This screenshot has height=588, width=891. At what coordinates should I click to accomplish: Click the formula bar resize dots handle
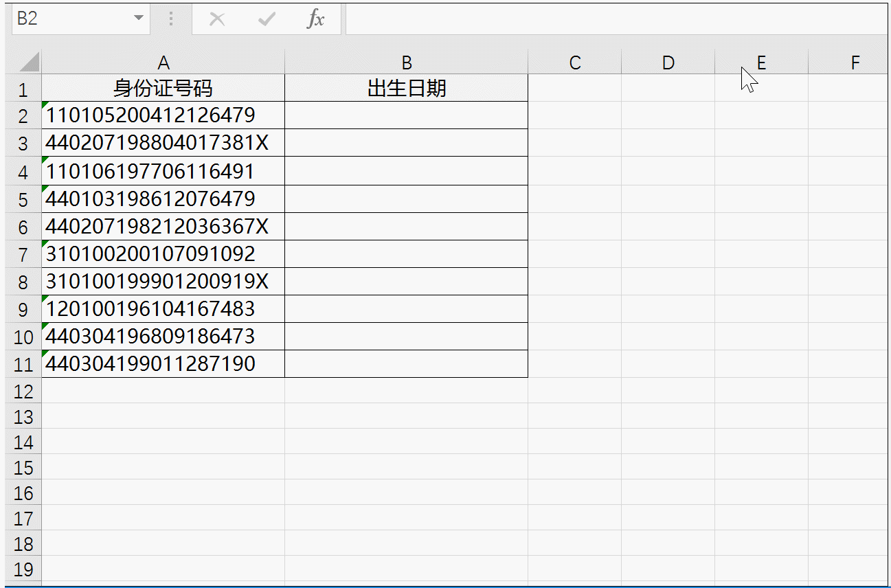click(171, 19)
